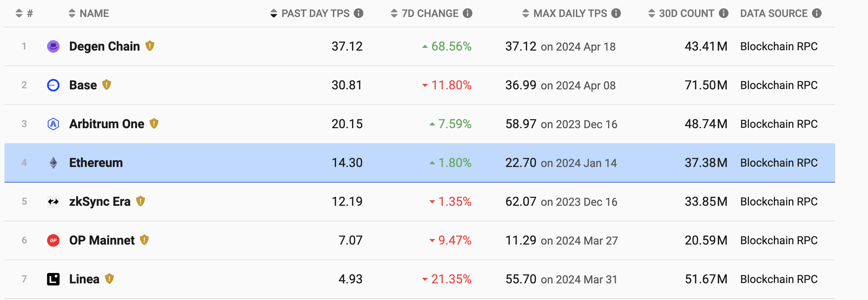Click the 71.50M 30D count value
The image size is (868, 300).
706,85
